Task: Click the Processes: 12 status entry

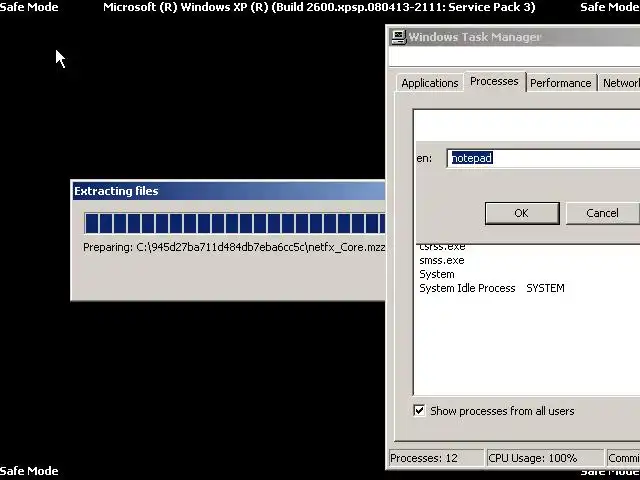Action: click(x=436, y=458)
